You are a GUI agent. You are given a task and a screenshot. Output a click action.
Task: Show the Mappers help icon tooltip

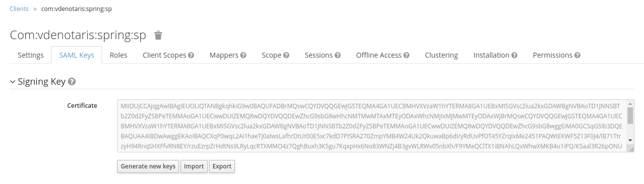click(x=243, y=55)
